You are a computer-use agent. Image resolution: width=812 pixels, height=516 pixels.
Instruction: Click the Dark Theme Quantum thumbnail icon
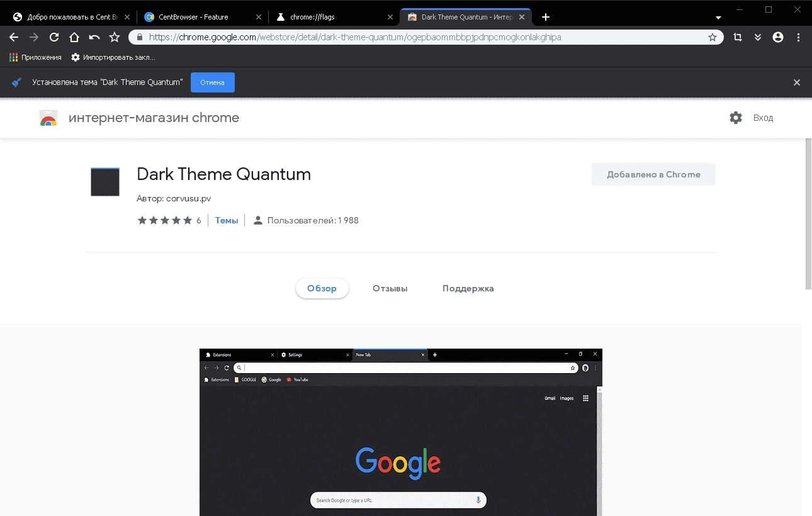[105, 182]
